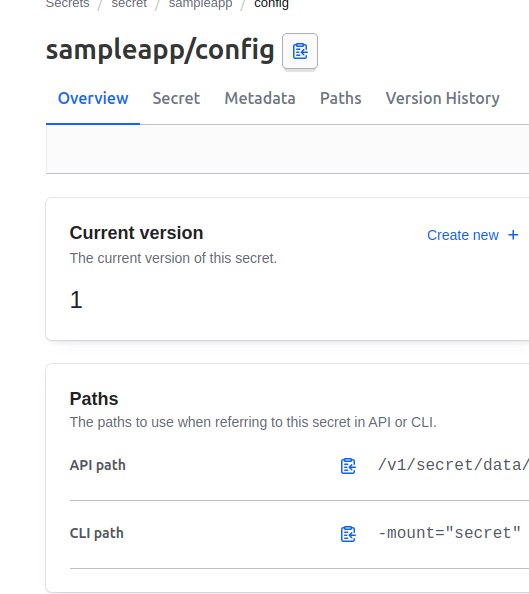Screen dimensions: 529x594
Task: Select the /v1/secret/data API path text
Action: click(453, 465)
